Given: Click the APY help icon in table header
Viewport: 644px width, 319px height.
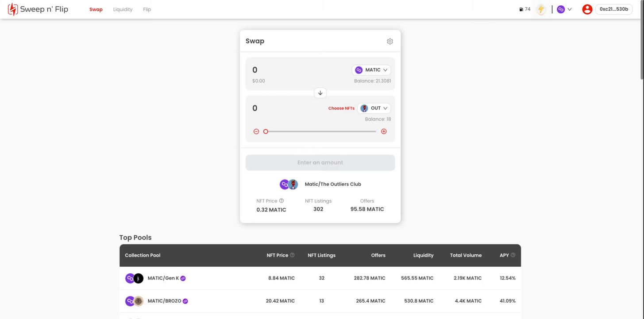Looking at the screenshot, I should [x=513, y=255].
